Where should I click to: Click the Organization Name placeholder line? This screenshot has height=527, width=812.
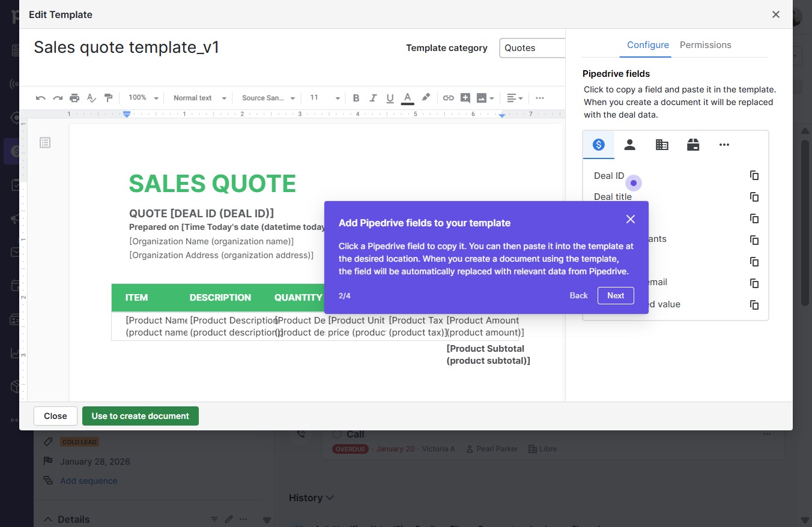pos(211,241)
